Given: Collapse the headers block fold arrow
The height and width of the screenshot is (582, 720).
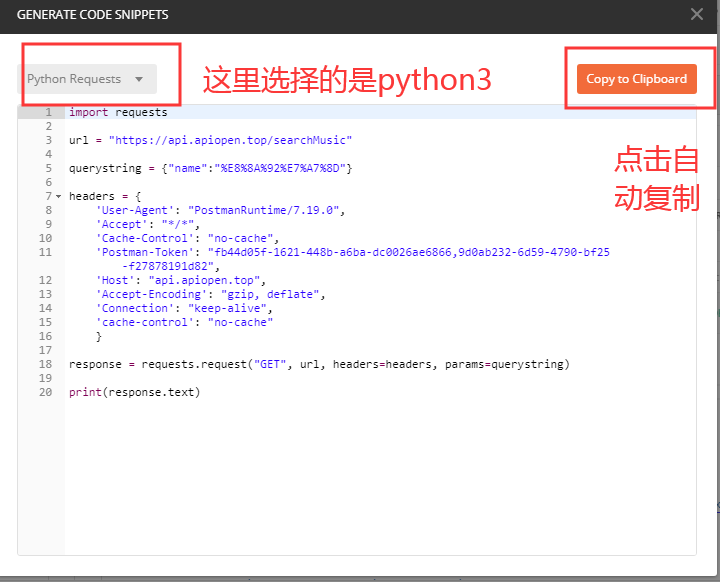Looking at the screenshot, I should pos(58,196).
